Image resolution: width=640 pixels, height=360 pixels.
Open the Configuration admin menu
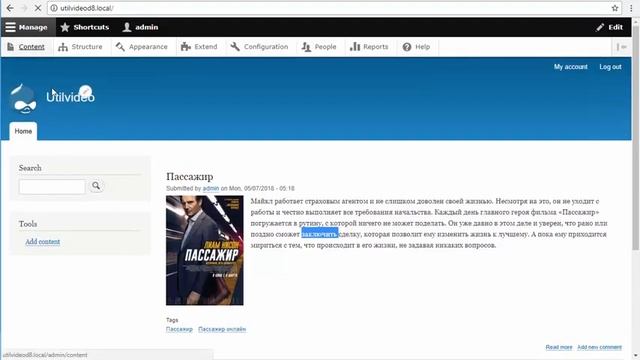[x=259, y=47]
